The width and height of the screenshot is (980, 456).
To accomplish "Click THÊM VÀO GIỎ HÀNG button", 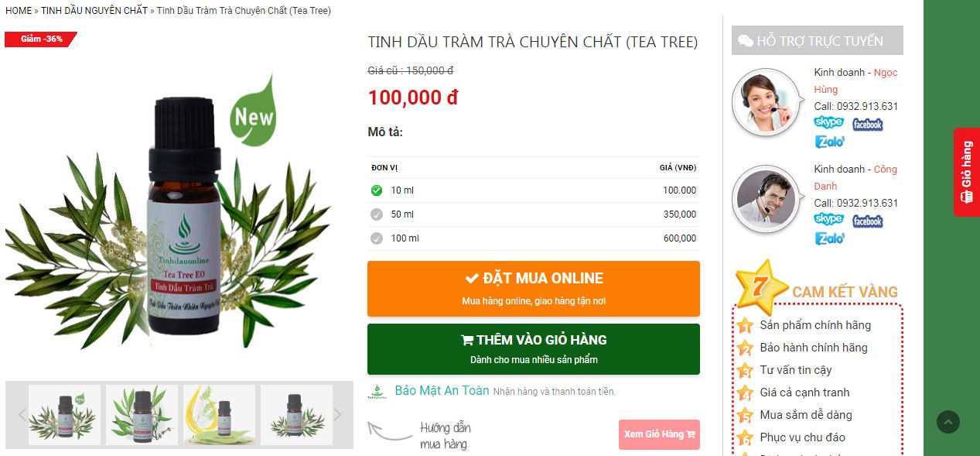I will 534,349.
